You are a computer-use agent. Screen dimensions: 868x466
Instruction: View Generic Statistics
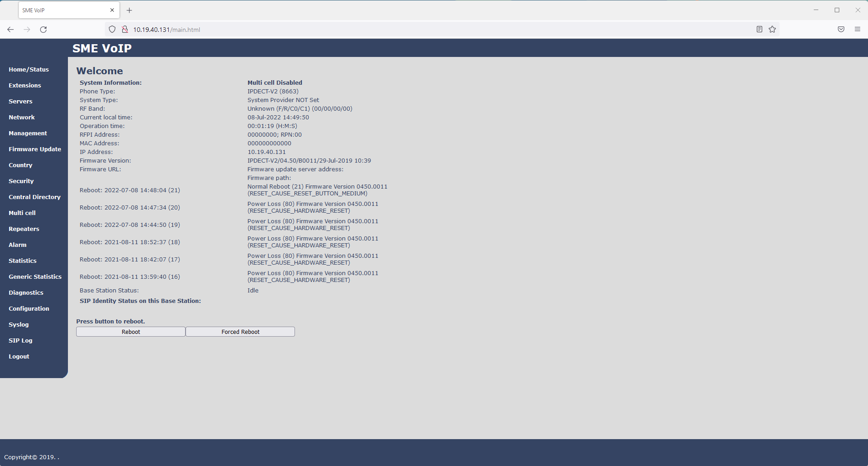click(35, 277)
